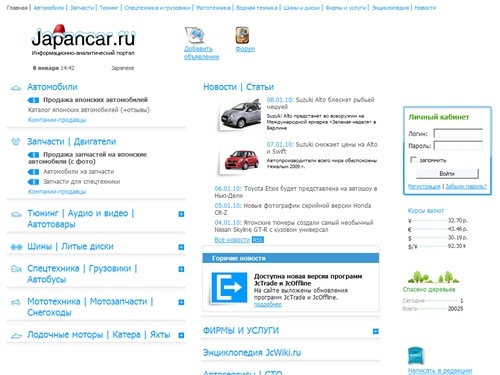Click price tag icon beside Продажа японских автомобилей
The width and height of the screenshot is (500, 375).
pos(33,100)
